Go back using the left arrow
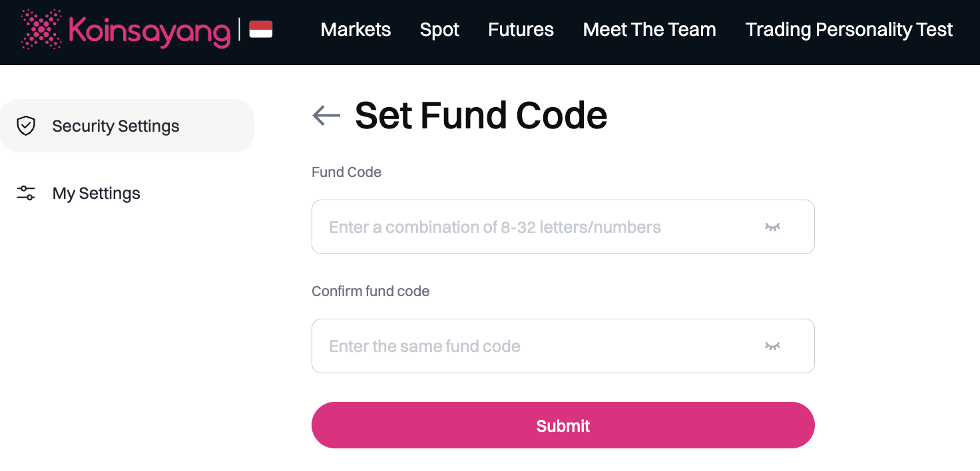The image size is (980, 471). pyautogui.click(x=326, y=116)
